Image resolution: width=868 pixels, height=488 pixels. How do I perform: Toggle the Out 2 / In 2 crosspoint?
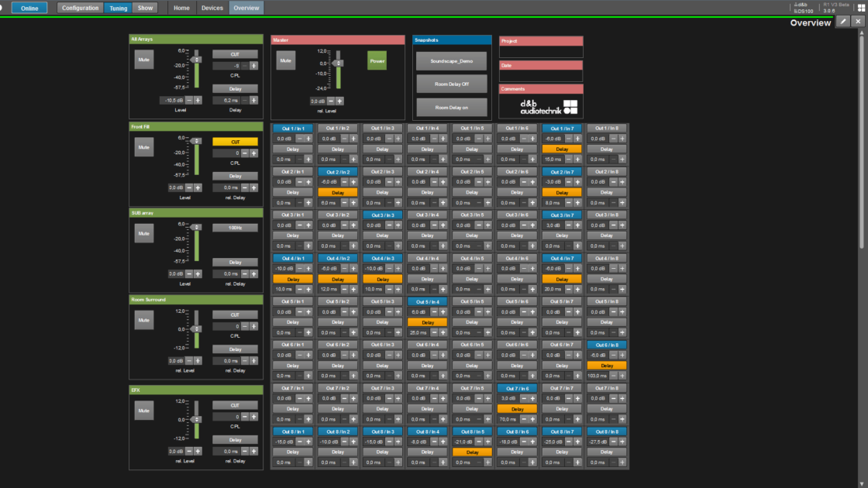click(338, 172)
